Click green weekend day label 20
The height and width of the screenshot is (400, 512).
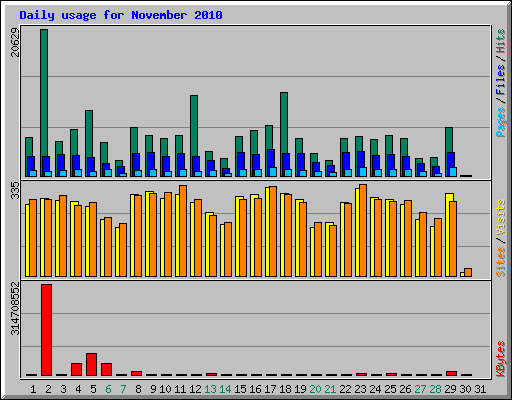coord(315,389)
